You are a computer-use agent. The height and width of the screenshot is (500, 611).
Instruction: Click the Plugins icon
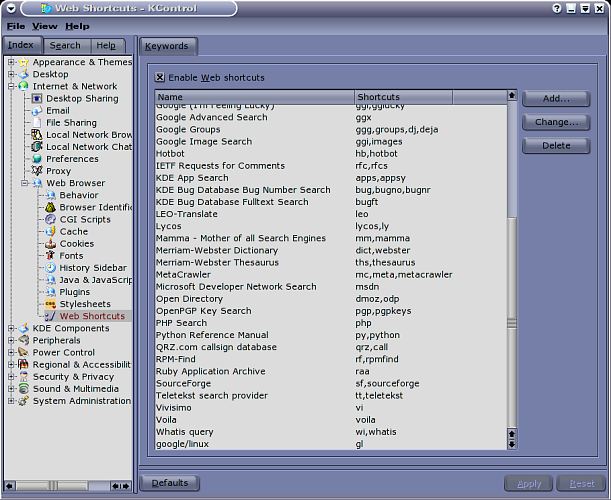pyautogui.click(x=50, y=292)
